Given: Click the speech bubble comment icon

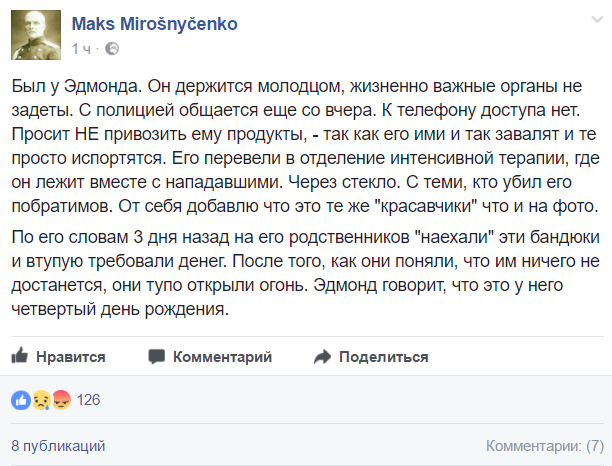Looking at the screenshot, I should pyautogui.click(x=157, y=357).
